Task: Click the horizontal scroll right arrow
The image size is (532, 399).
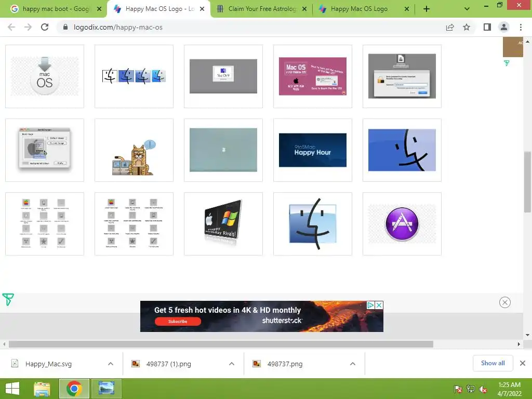Action: 519,344
